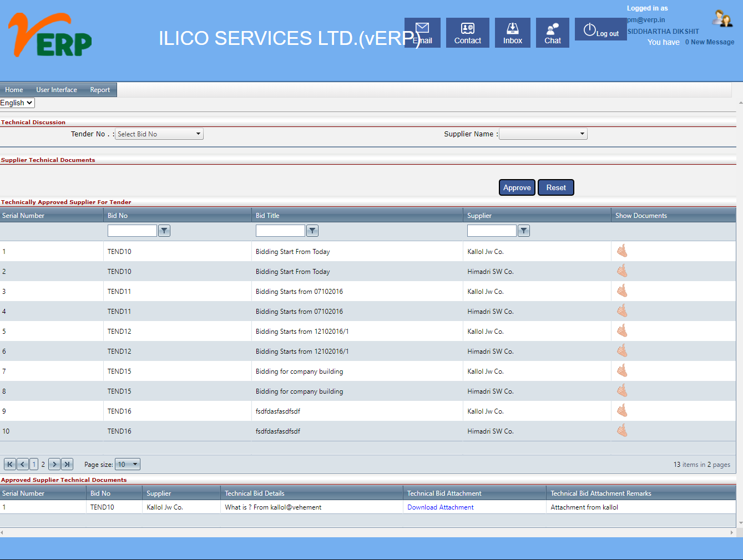The image size is (743, 560).
Task: Click '13 items in 2 pages' status text
Action: pyautogui.click(x=702, y=465)
